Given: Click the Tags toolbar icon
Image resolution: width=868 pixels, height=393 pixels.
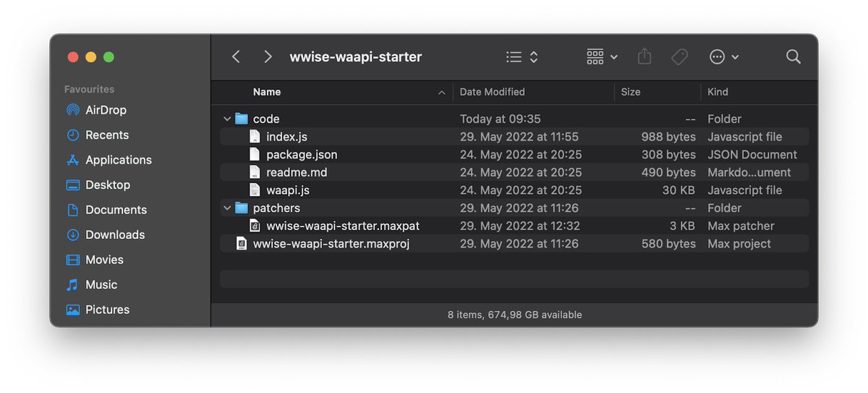Looking at the screenshot, I should click(x=679, y=56).
